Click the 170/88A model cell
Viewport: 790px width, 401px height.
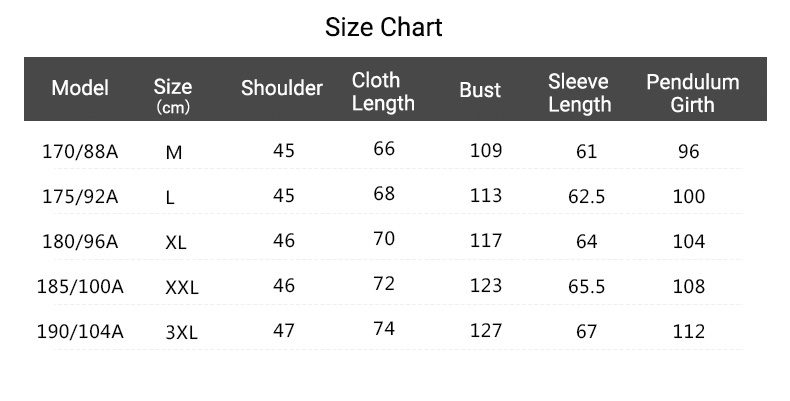point(80,151)
